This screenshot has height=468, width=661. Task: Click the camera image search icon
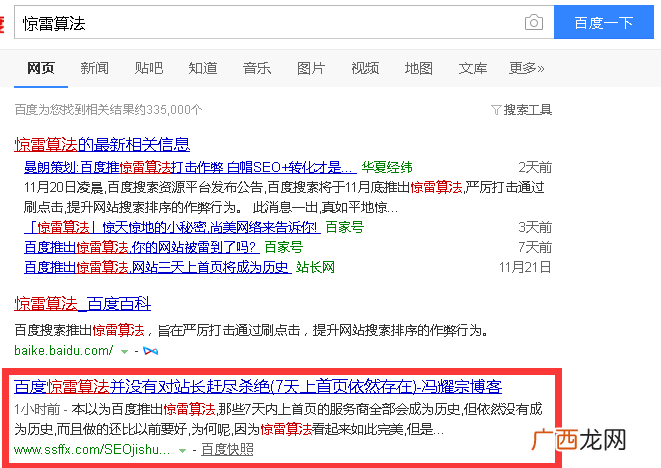pos(534,22)
